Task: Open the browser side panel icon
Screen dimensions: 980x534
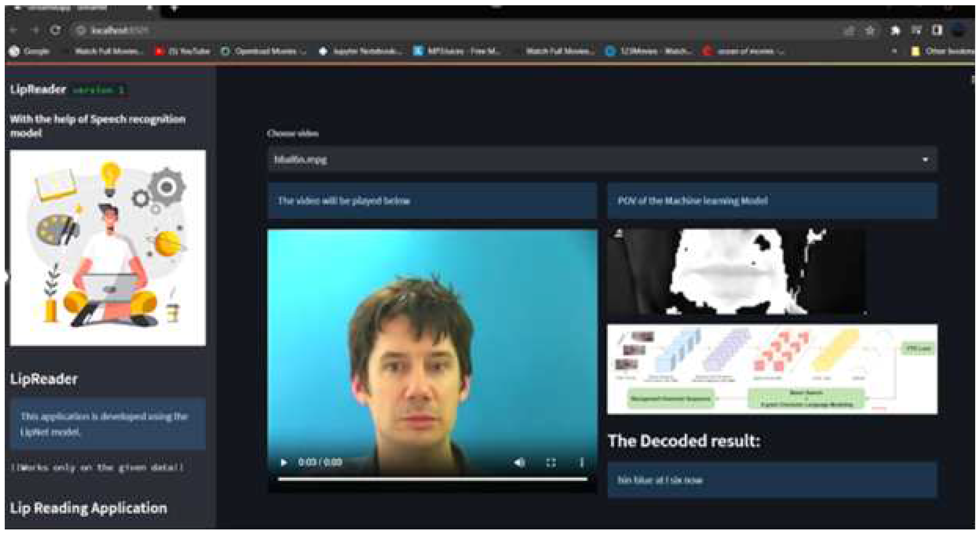Action: (x=937, y=30)
